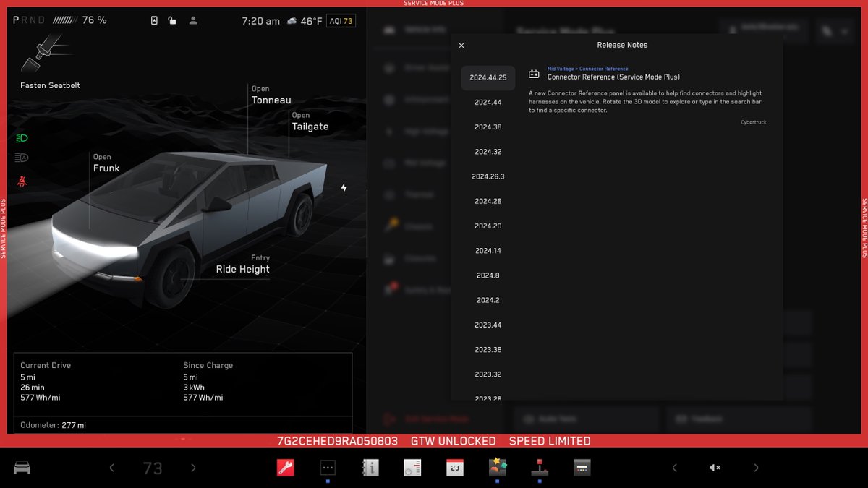Increase cabin temperature with right chevron
Screen dimensions: 868x488
click(x=193, y=468)
